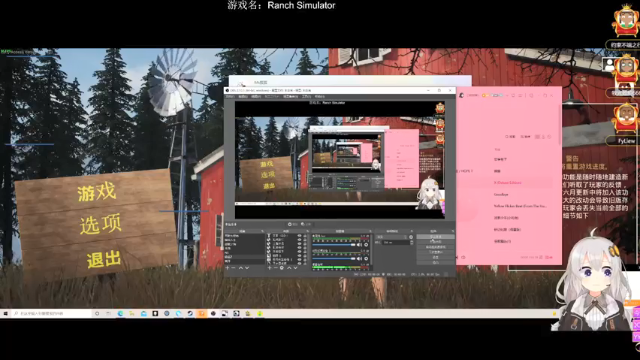Open the scene transition type dropdown

pyautogui.click(x=391, y=237)
